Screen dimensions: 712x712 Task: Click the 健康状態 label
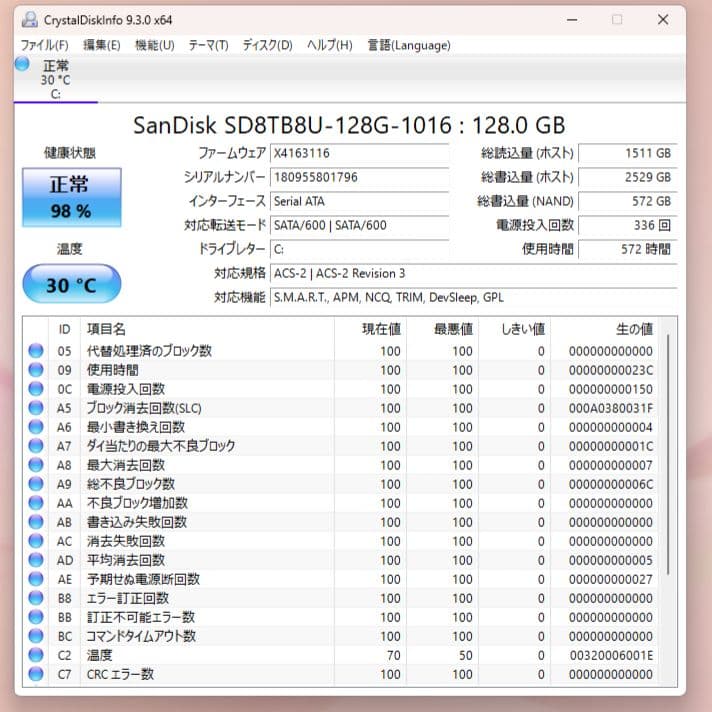tap(69, 153)
